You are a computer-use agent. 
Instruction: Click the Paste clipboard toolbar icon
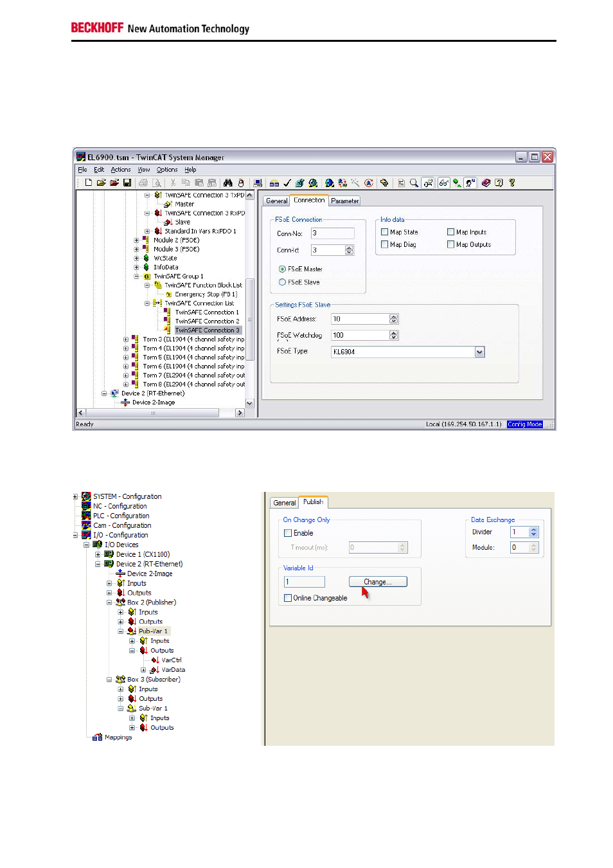[x=199, y=183]
